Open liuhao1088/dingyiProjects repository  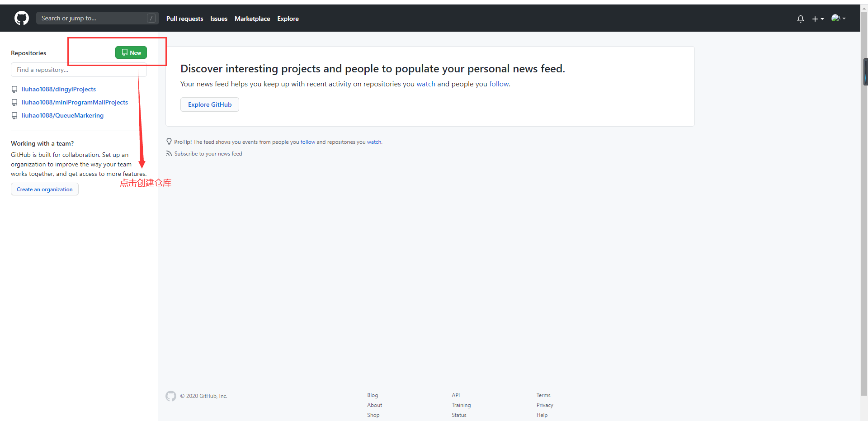59,89
